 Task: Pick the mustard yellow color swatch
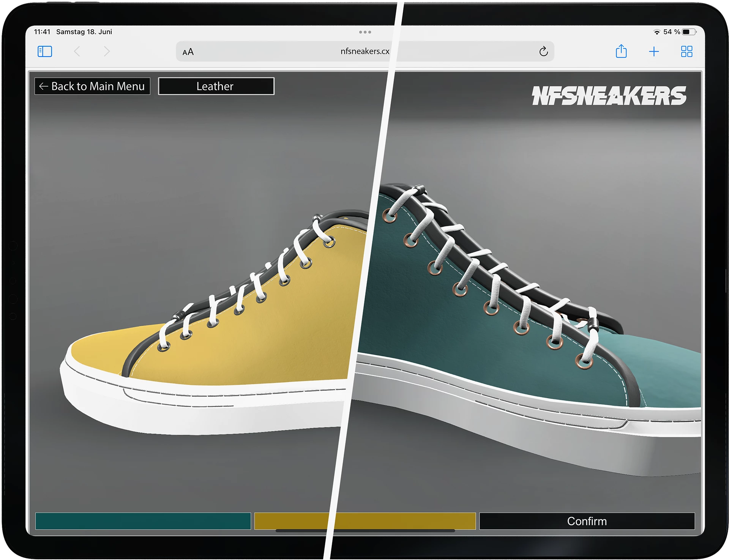pyautogui.click(x=364, y=521)
